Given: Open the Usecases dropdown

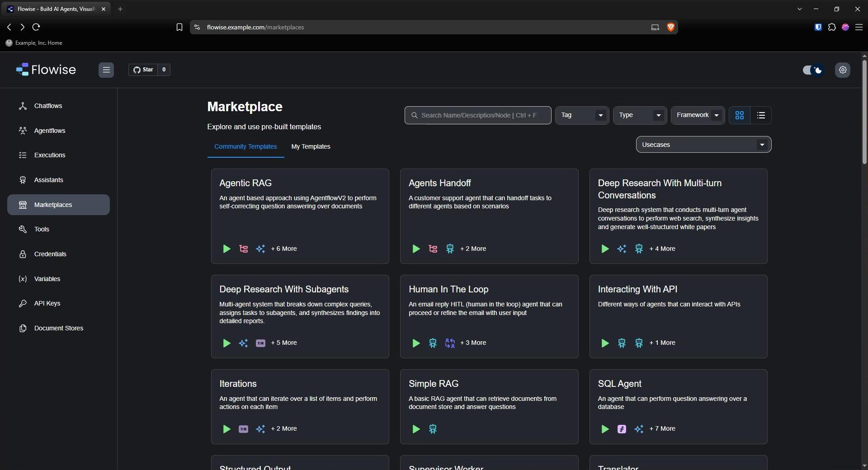Looking at the screenshot, I should point(703,145).
